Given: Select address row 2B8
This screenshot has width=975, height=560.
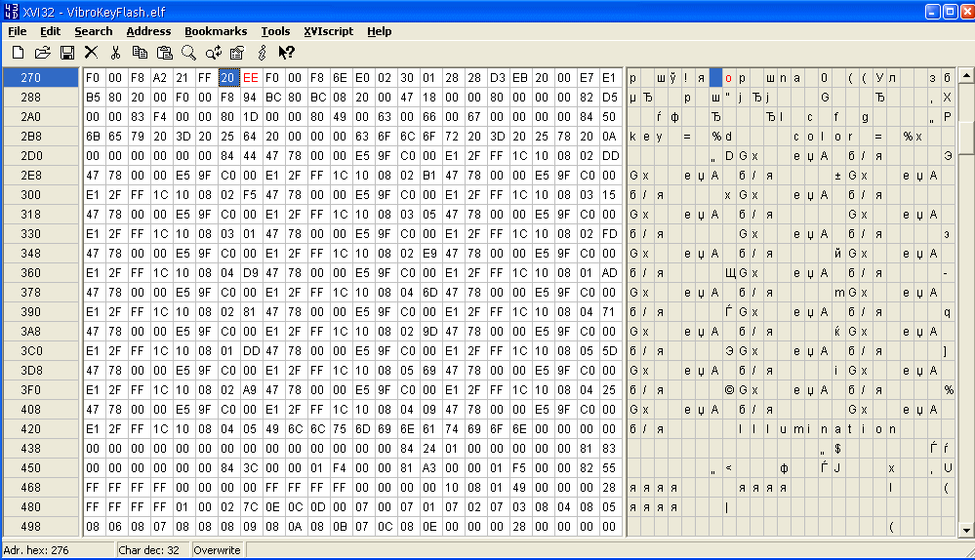Looking at the screenshot, I should (x=41, y=137).
